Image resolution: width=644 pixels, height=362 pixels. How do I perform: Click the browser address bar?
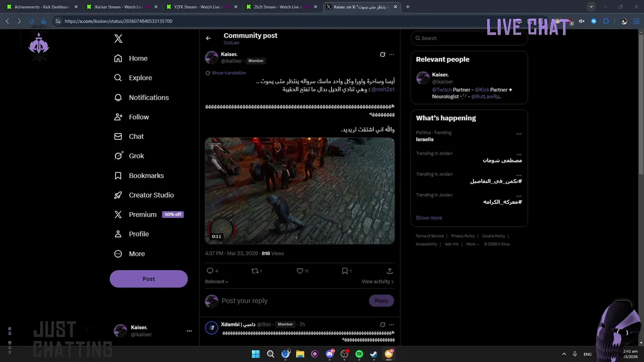(282, 21)
